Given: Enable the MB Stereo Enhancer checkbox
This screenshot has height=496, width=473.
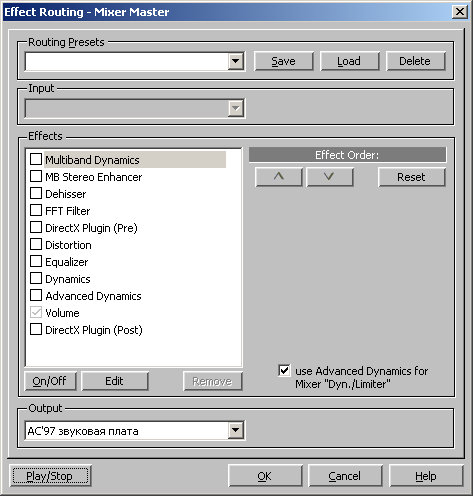Looking at the screenshot, I should [36, 176].
